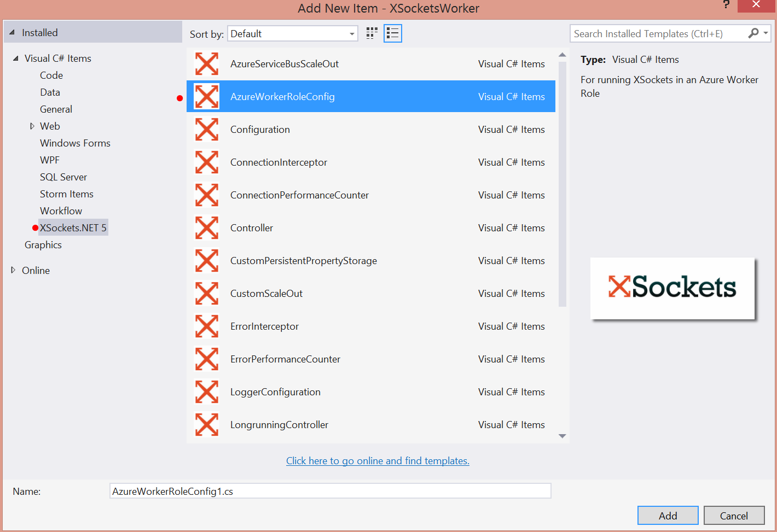
Task: Select the Data category
Action: click(50, 92)
